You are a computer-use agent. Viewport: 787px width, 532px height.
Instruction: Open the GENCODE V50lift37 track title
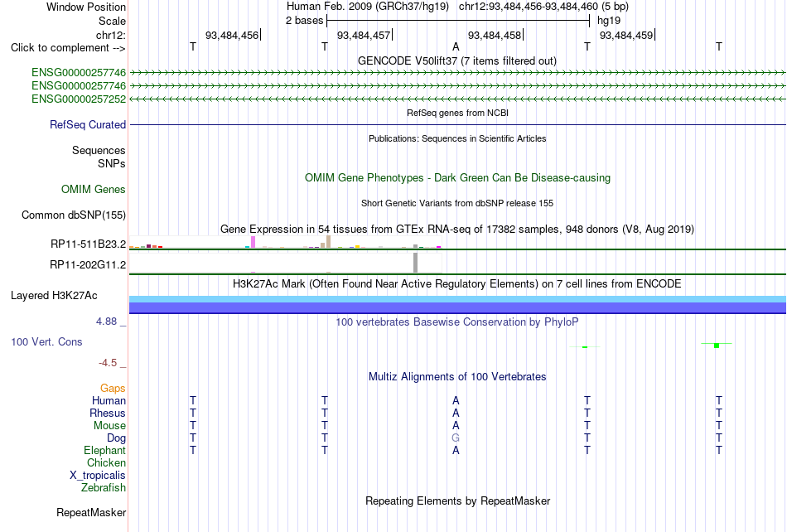tap(457, 60)
